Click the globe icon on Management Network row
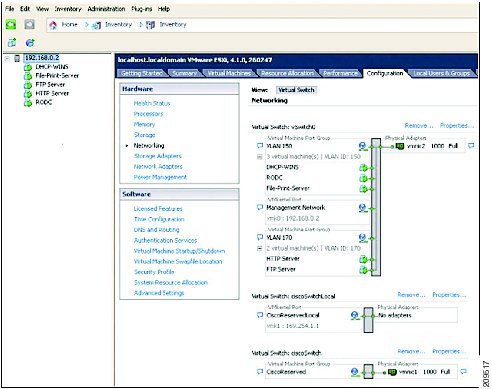492x389 pixels. [362, 208]
